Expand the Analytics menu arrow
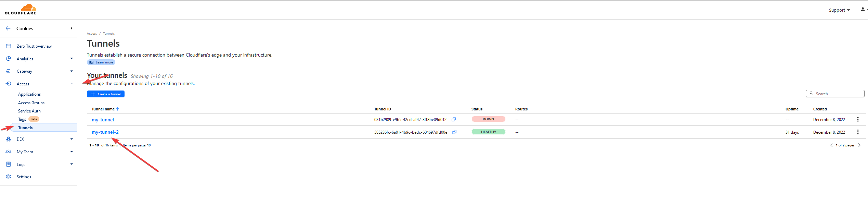This screenshot has width=868, height=216. click(x=72, y=59)
